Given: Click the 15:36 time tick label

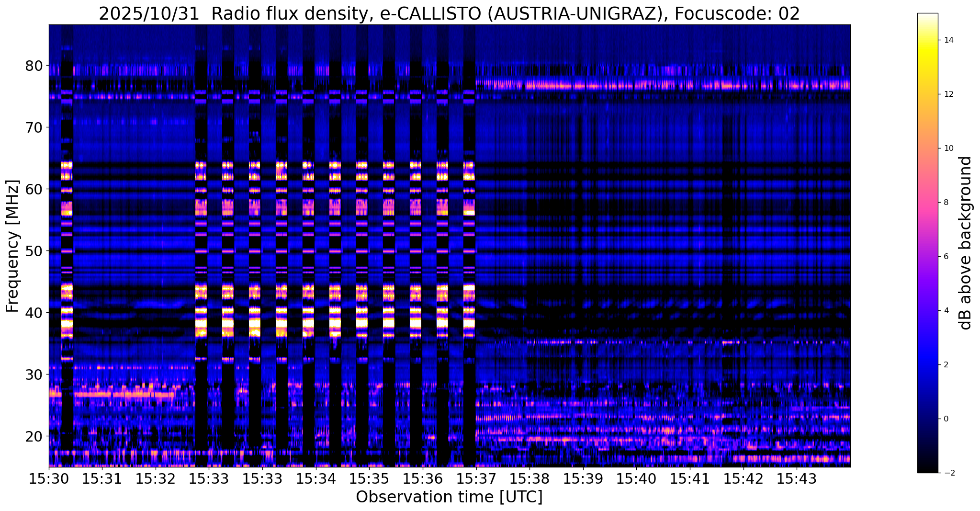Looking at the screenshot, I should [x=423, y=478].
